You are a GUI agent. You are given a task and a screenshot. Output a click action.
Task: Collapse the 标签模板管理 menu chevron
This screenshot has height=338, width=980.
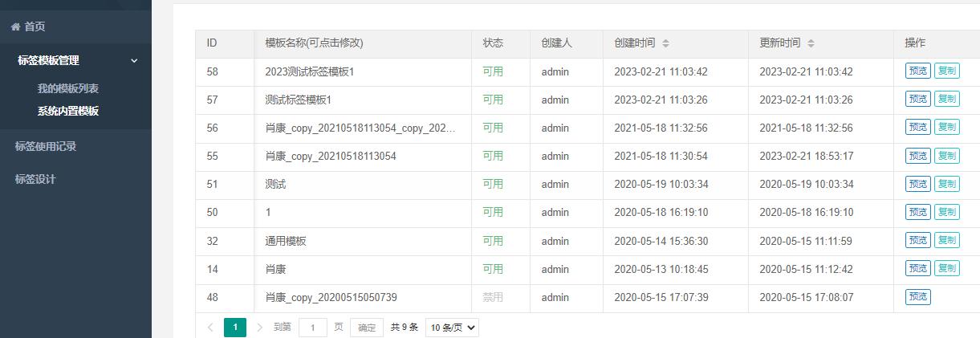coord(134,61)
